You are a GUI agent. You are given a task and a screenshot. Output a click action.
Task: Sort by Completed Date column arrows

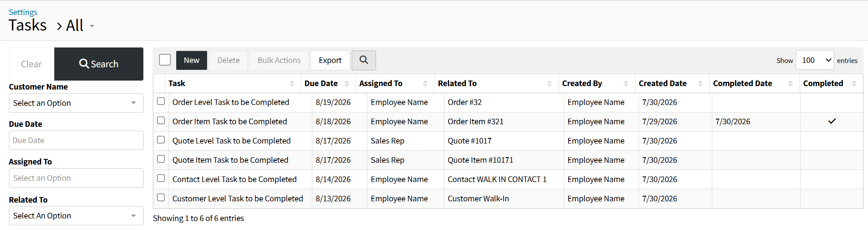pos(790,84)
